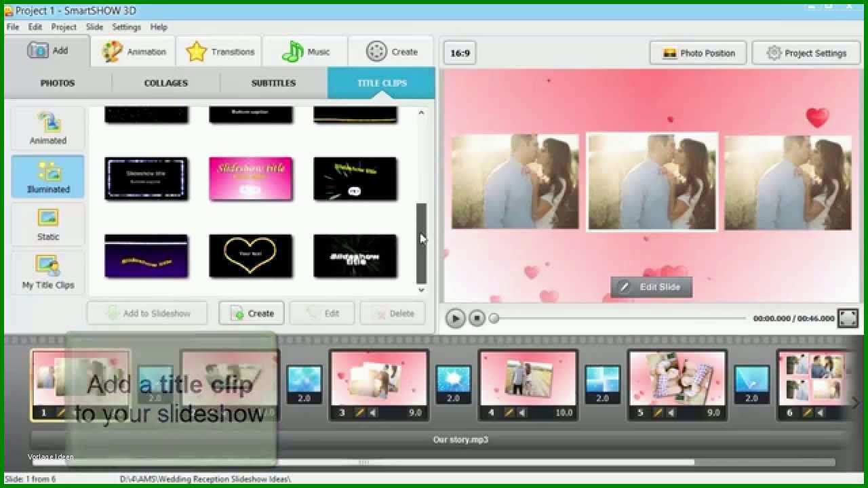Click the pencil edit icon on slide 3
Viewport: 868px width, 488px height.
coord(360,412)
